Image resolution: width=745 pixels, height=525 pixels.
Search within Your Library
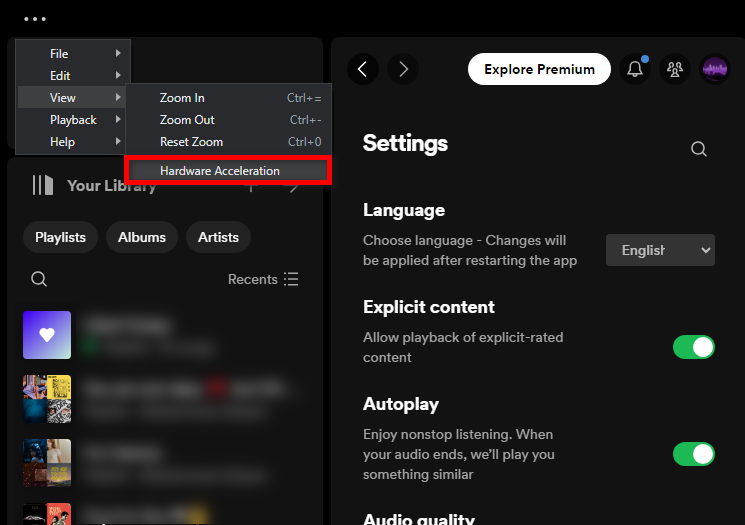click(39, 279)
